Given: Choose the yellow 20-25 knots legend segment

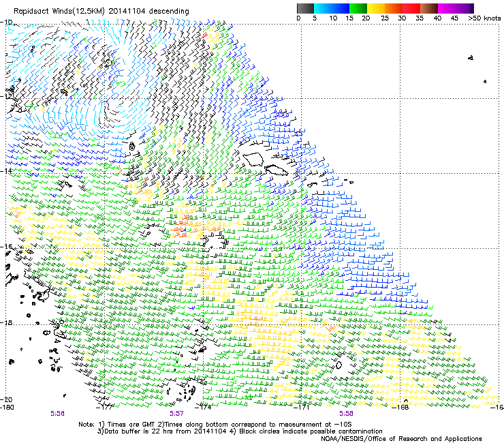Looking at the screenshot, I should (376, 8).
